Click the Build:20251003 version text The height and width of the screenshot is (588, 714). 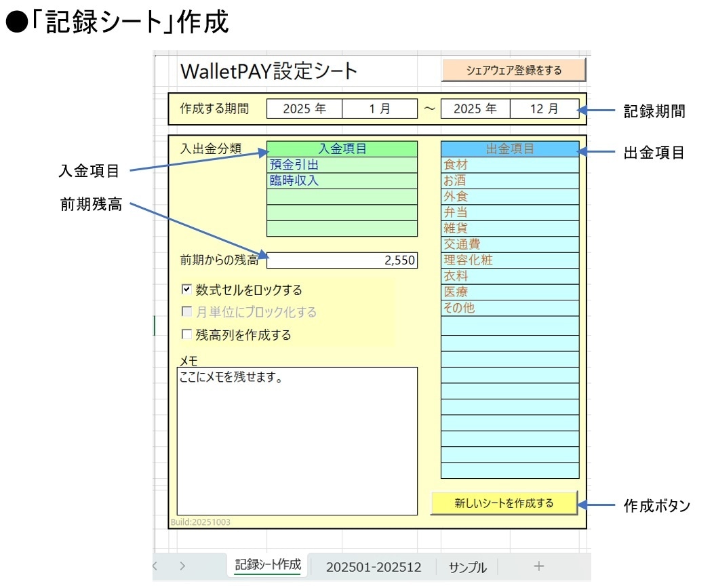[200, 522]
